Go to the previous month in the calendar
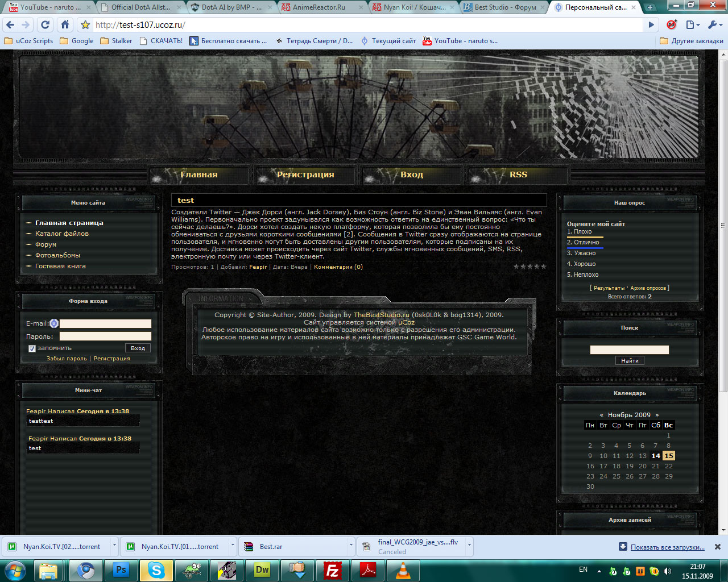 (x=601, y=415)
